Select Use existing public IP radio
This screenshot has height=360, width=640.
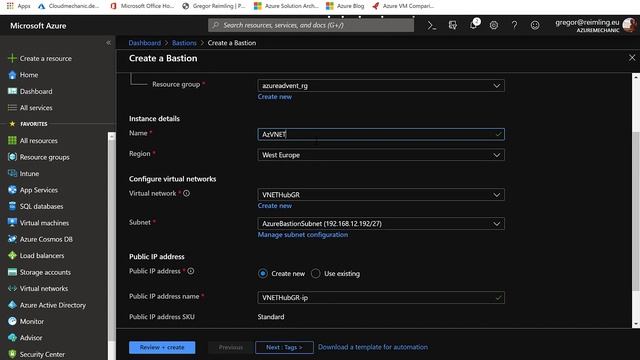pos(316,273)
